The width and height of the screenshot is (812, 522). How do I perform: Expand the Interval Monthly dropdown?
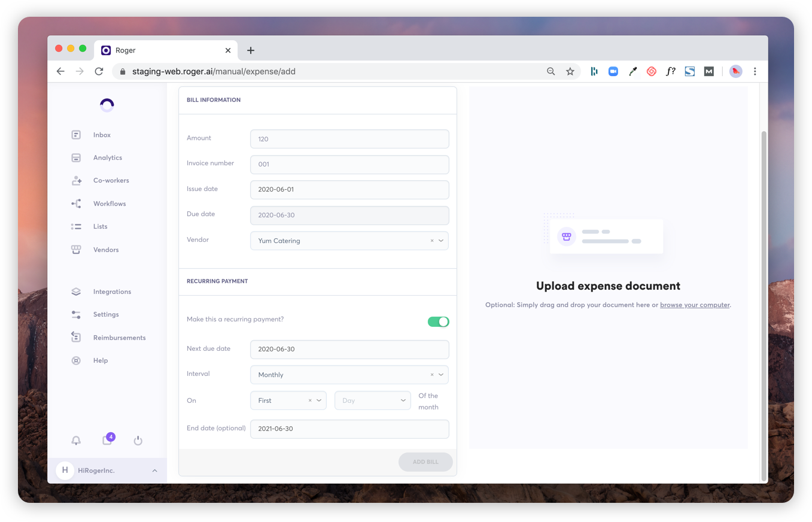pyautogui.click(x=441, y=375)
